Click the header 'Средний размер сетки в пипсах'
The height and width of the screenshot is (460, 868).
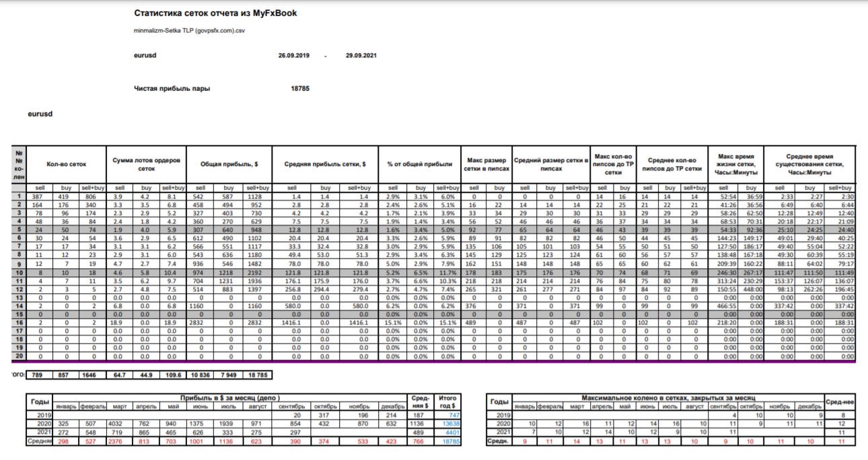click(551, 164)
